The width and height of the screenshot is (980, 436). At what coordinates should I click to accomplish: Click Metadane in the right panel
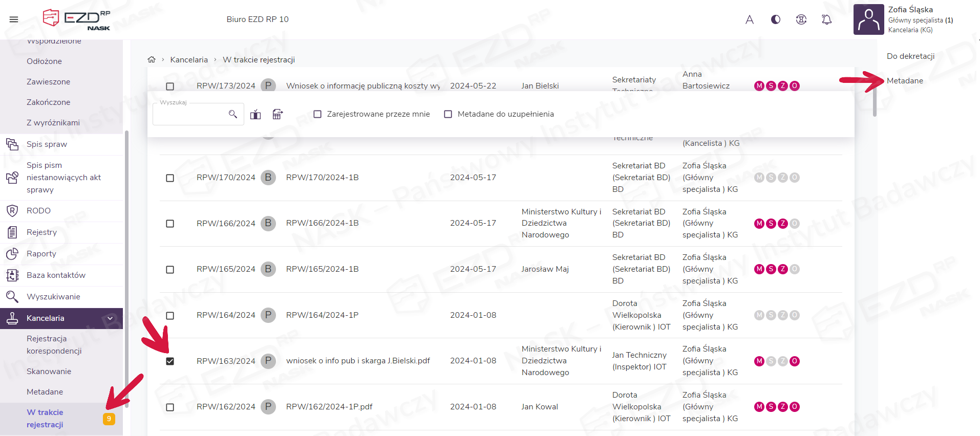tap(905, 81)
